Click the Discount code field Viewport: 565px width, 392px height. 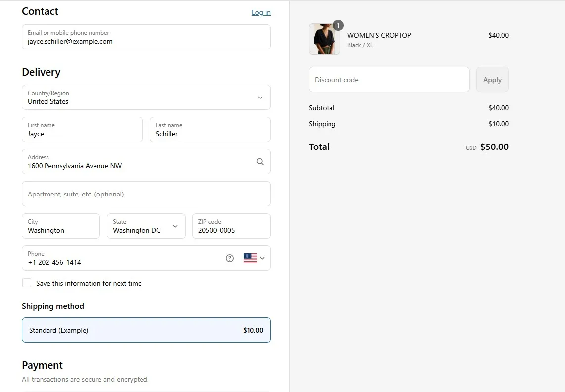389,79
